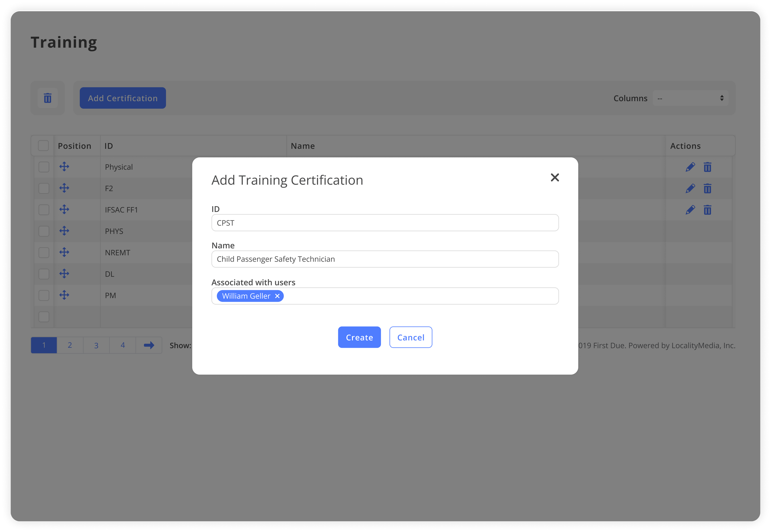The height and width of the screenshot is (532, 771).
Task: Click the move handle icon next to IFSAC FF1
Action: 64,209
